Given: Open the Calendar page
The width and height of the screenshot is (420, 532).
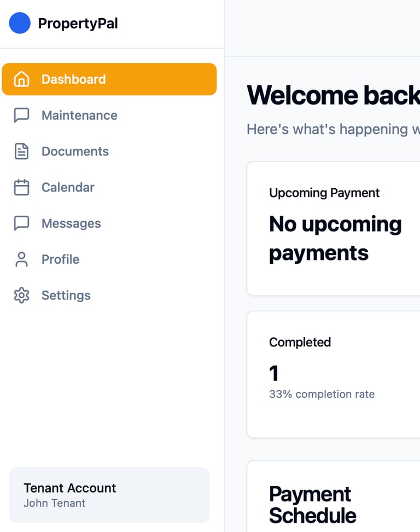Looking at the screenshot, I should click(x=109, y=187).
